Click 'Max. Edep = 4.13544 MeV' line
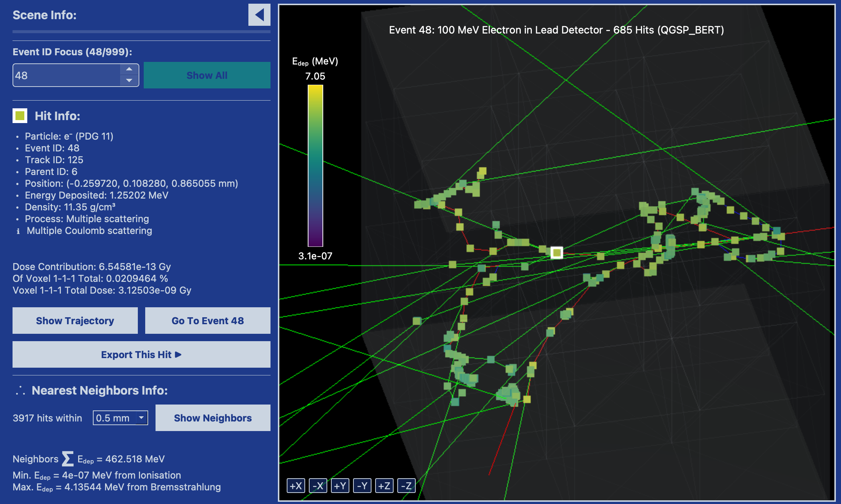Image resolution: width=841 pixels, height=504 pixels. click(x=117, y=487)
